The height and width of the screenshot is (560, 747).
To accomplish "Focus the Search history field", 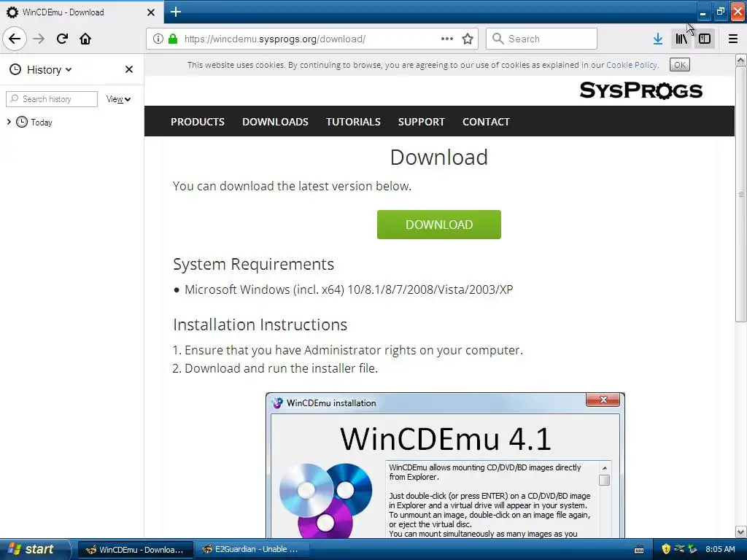I will click(x=52, y=99).
